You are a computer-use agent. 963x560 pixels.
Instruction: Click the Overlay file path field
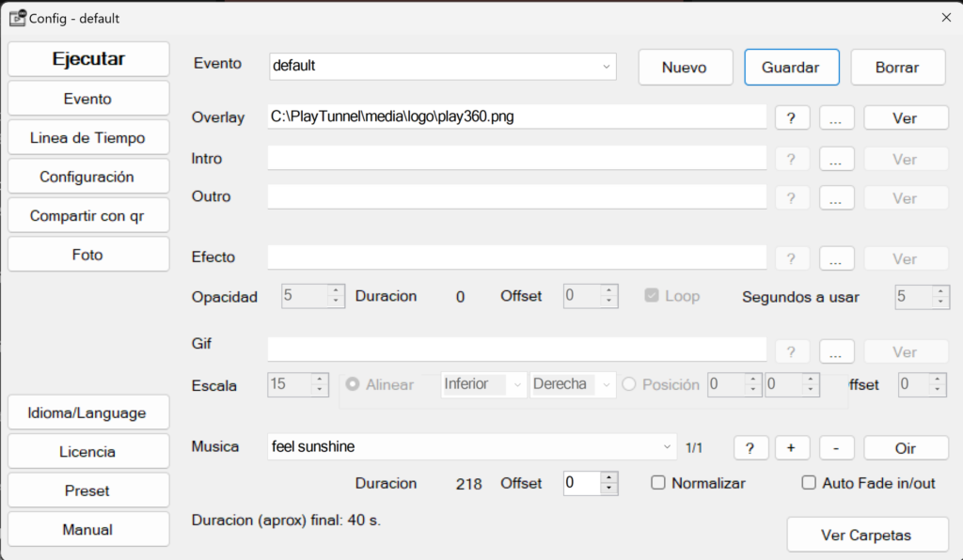pyautogui.click(x=516, y=117)
